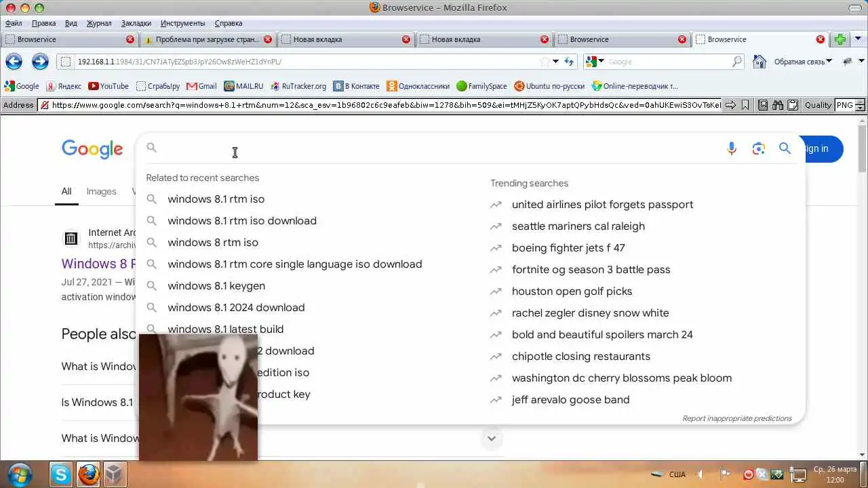Open Ubuntu по-русски bookmark

click(x=549, y=86)
